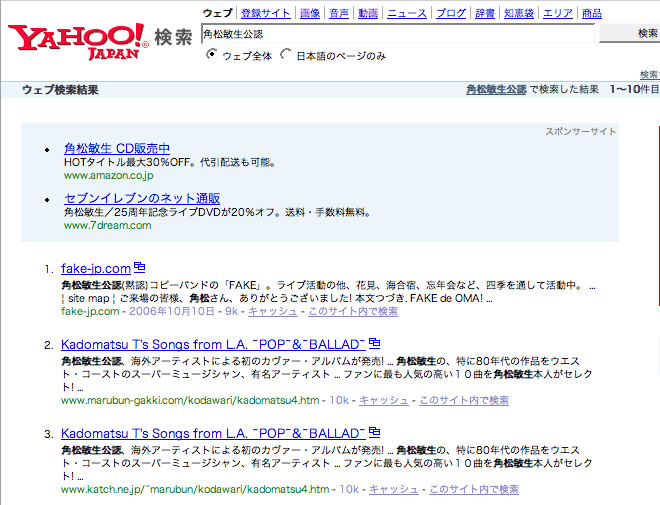The height and width of the screenshot is (505, 660).
Task: Go to the ニュース search tab
Action: pyautogui.click(x=407, y=13)
